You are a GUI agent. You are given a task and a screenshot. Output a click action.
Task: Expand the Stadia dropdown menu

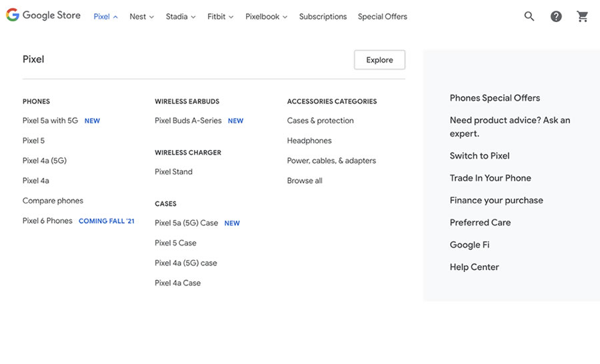click(x=181, y=17)
